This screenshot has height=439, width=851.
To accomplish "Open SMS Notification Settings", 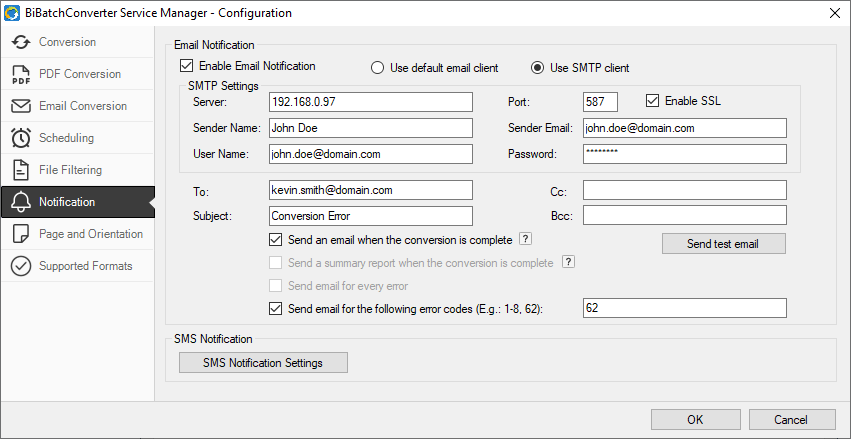I will [263, 362].
